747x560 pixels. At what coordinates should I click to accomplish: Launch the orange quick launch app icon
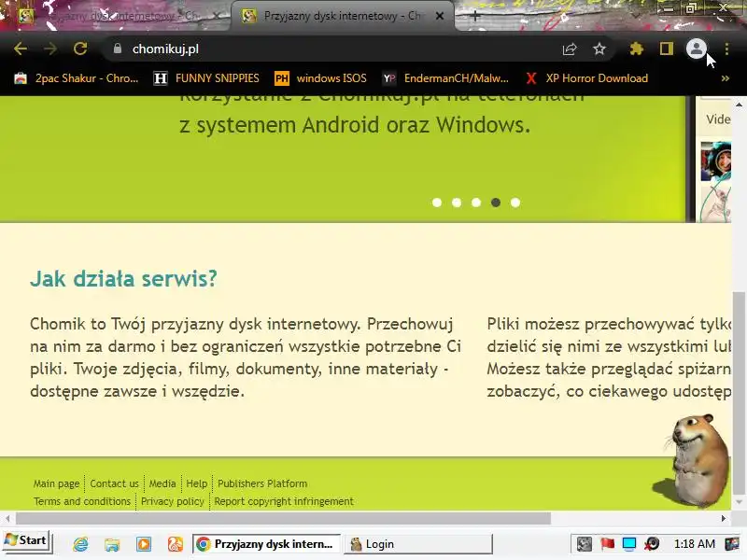[176, 544]
